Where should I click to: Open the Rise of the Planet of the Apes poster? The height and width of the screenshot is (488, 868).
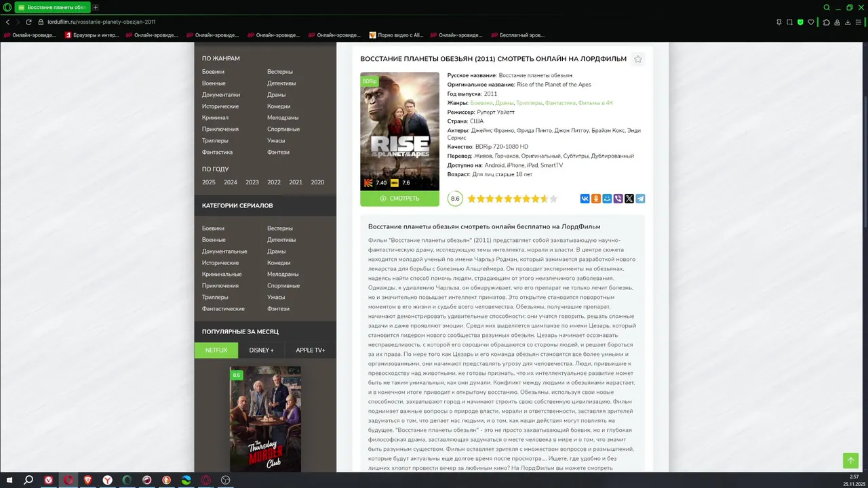(x=399, y=131)
